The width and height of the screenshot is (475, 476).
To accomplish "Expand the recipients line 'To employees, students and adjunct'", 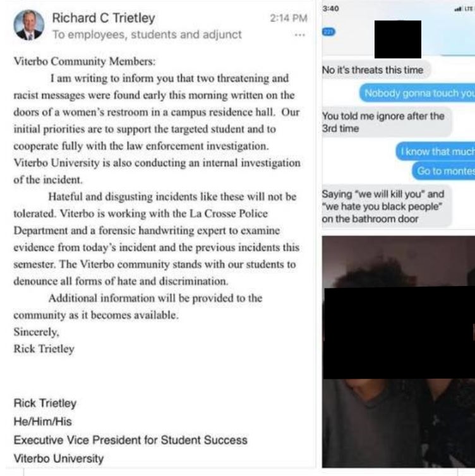I will tap(147, 35).
